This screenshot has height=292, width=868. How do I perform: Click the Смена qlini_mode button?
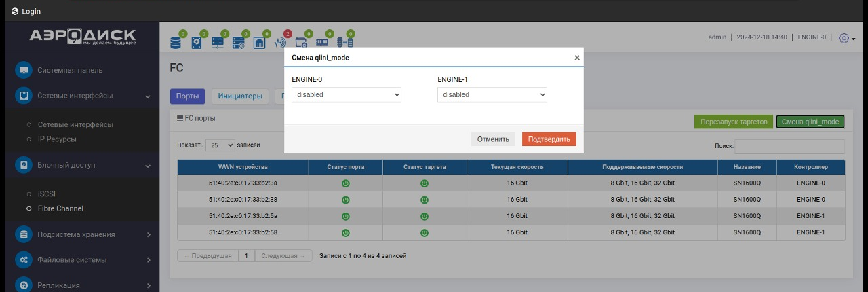click(x=810, y=122)
